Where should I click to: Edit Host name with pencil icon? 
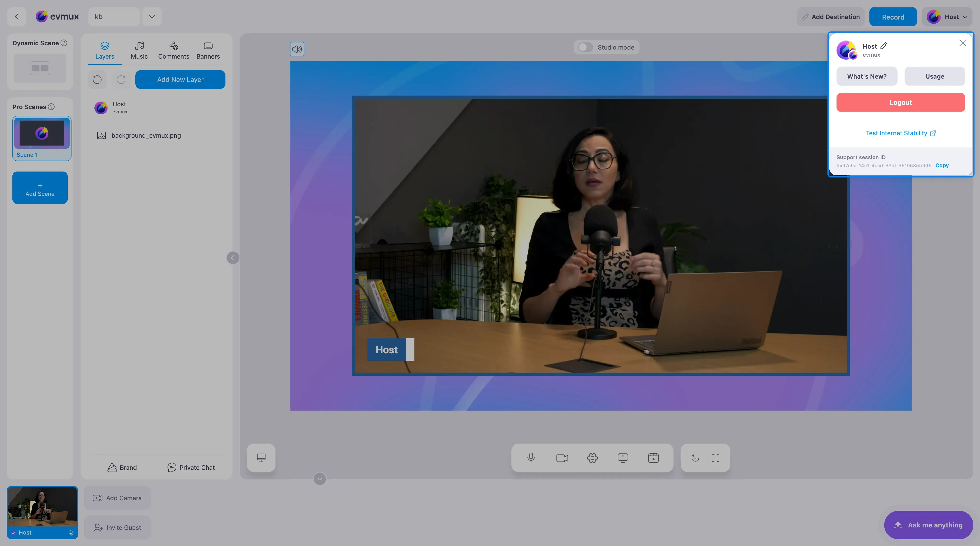[x=884, y=46]
